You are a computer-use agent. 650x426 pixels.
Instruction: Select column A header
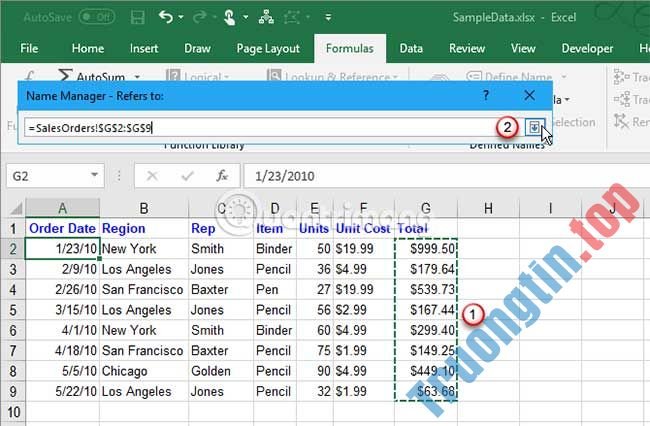coord(63,208)
